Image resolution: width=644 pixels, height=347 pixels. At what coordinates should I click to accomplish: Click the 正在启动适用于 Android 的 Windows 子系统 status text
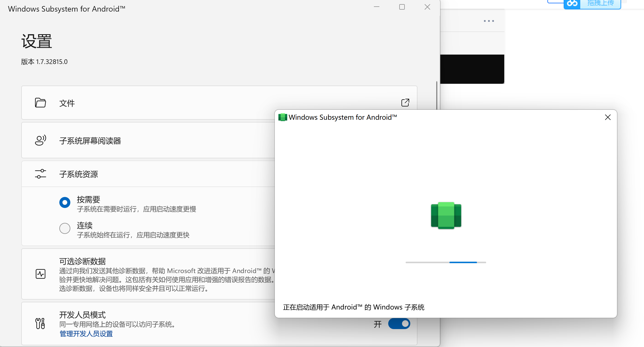(x=354, y=307)
